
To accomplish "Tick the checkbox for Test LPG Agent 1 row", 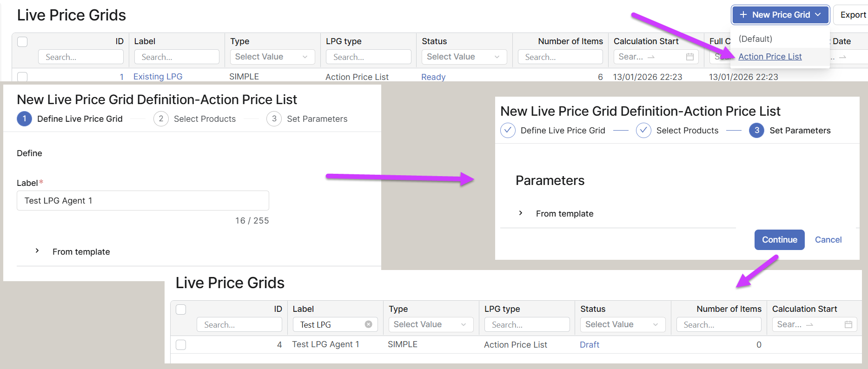I will (x=181, y=344).
